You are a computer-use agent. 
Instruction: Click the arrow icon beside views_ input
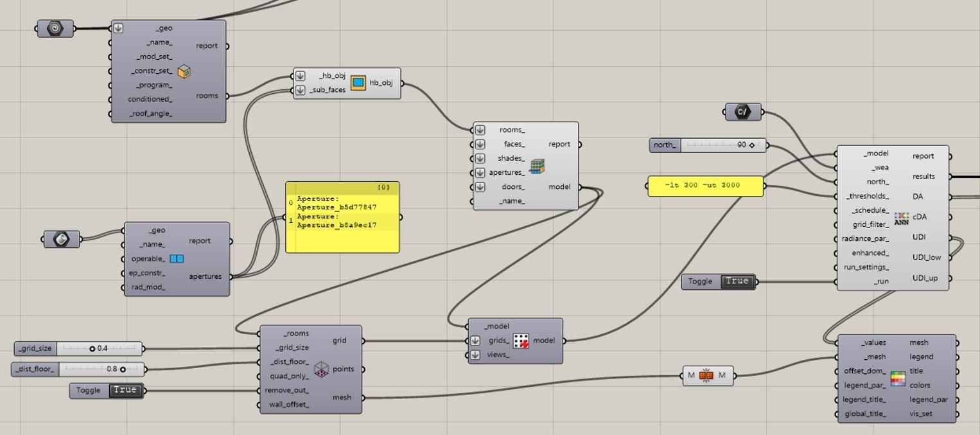point(475,355)
